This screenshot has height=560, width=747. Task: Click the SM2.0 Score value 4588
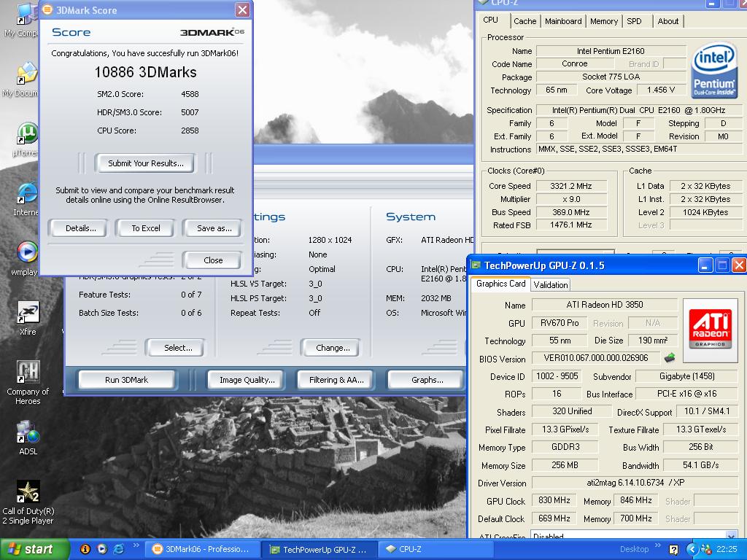[190, 94]
